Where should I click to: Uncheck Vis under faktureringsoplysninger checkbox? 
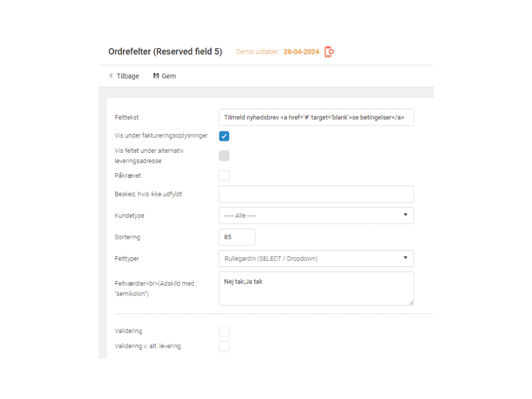224,136
